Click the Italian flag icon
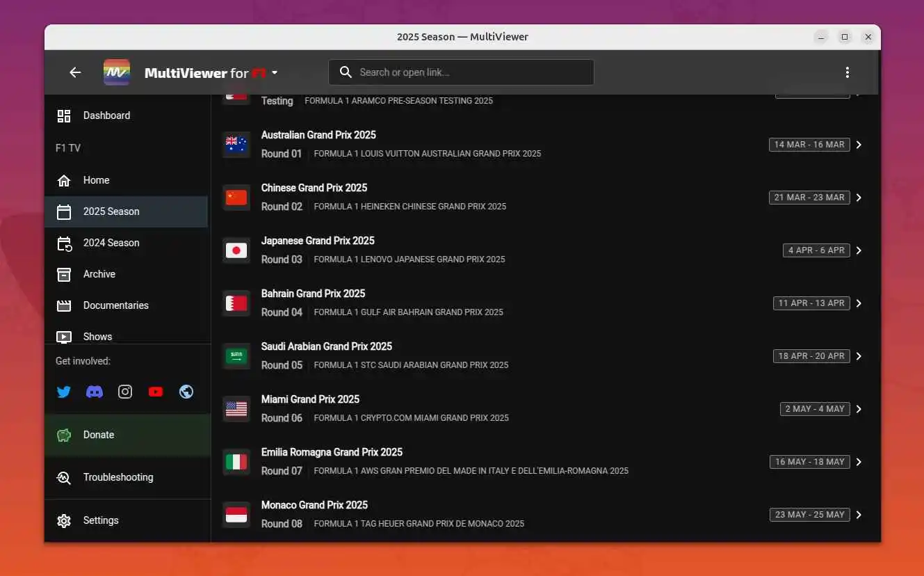Image resolution: width=924 pixels, height=576 pixels. tap(236, 462)
